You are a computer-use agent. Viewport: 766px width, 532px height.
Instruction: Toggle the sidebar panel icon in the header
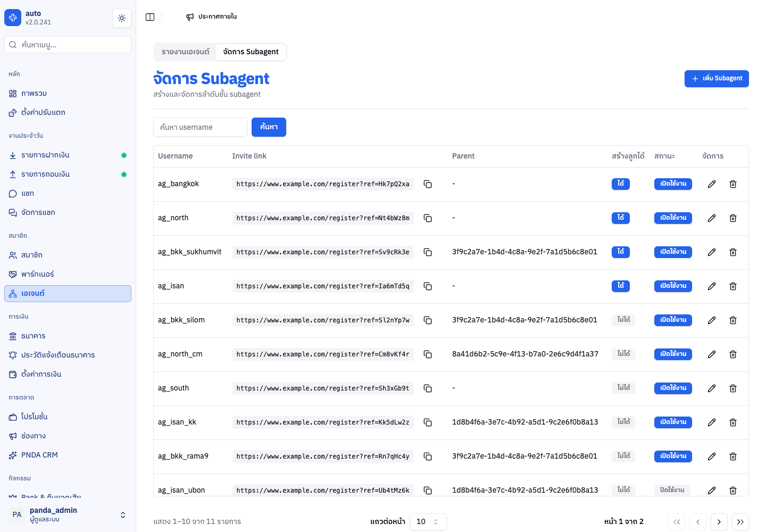(150, 17)
